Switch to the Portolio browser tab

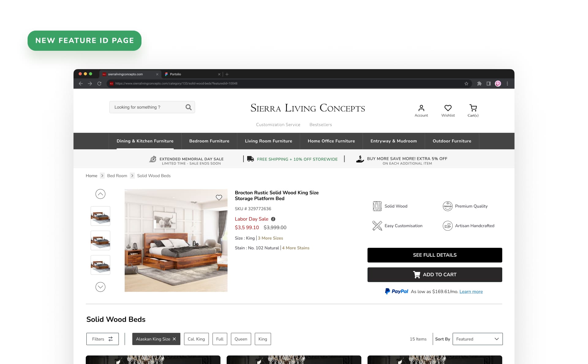192,74
